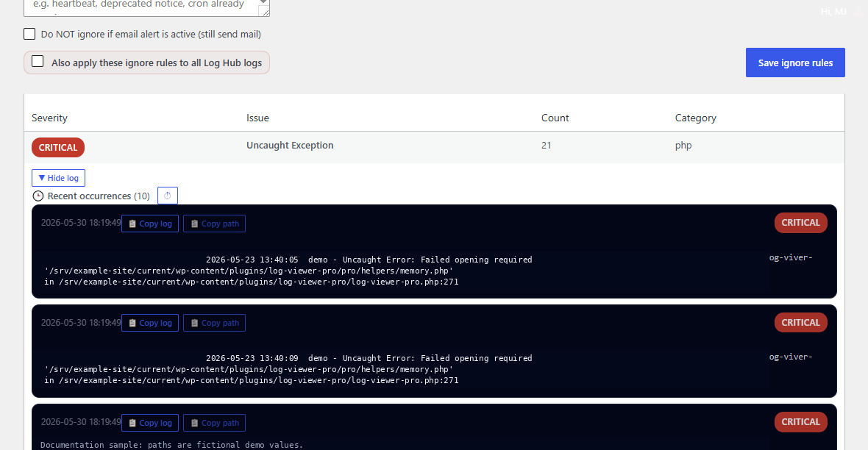The width and height of the screenshot is (868, 450).
Task: Click the refresh icon beside Recent occurrences
Action: point(168,196)
